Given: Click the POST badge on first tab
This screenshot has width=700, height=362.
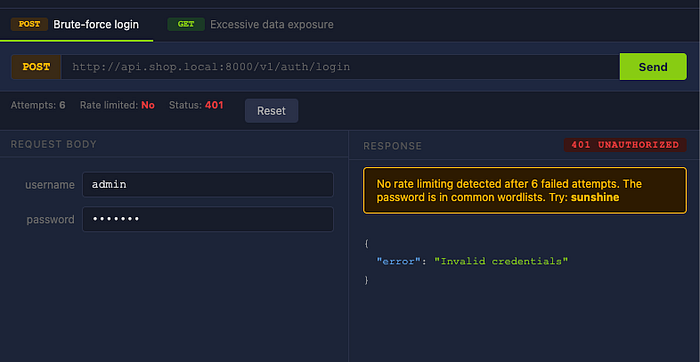Looking at the screenshot, I should pos(29,25).
